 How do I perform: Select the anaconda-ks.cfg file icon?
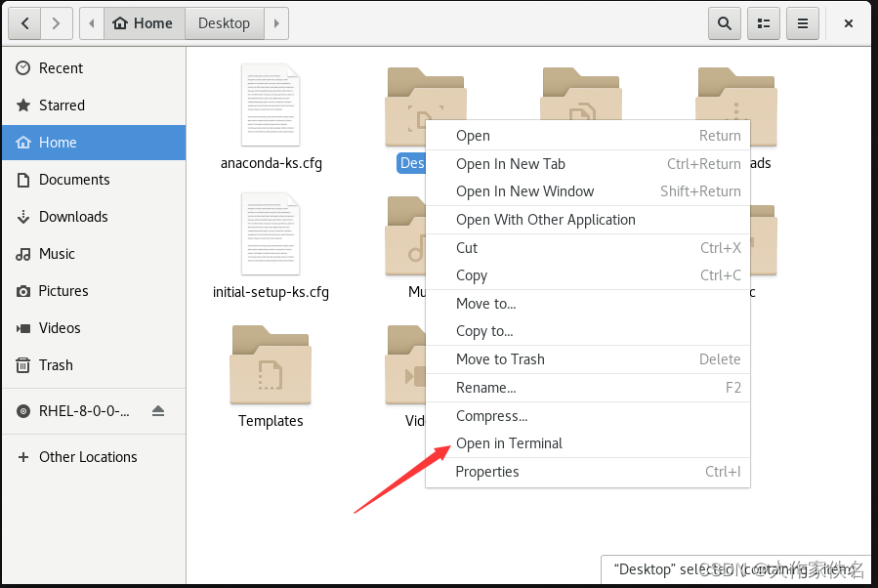tap(271, 105)
